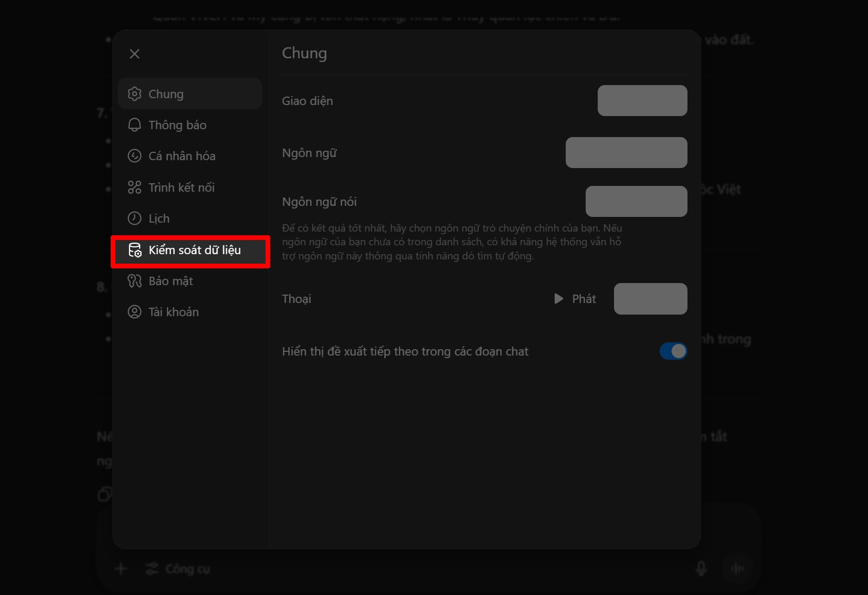Switch to the Thông báo settings tab

[x=177, y=125]
